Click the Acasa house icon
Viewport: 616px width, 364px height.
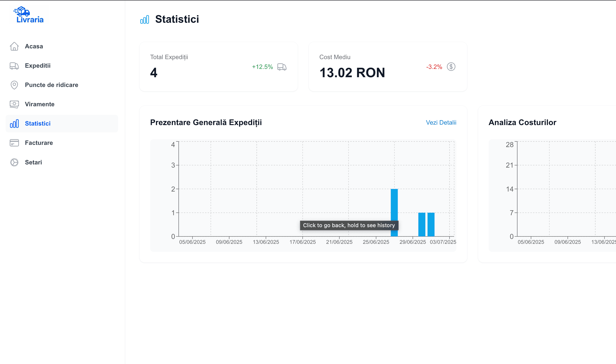tap(14, 46)
